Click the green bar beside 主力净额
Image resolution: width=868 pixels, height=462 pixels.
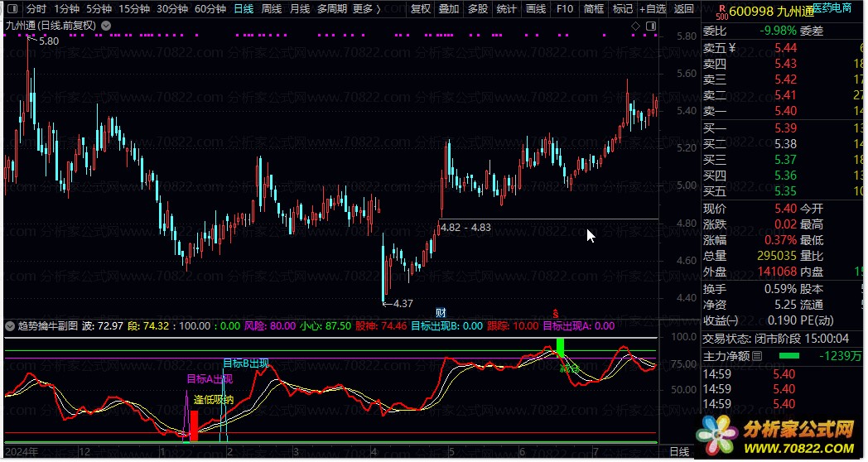pyautogui.click(x=788, y=356)
